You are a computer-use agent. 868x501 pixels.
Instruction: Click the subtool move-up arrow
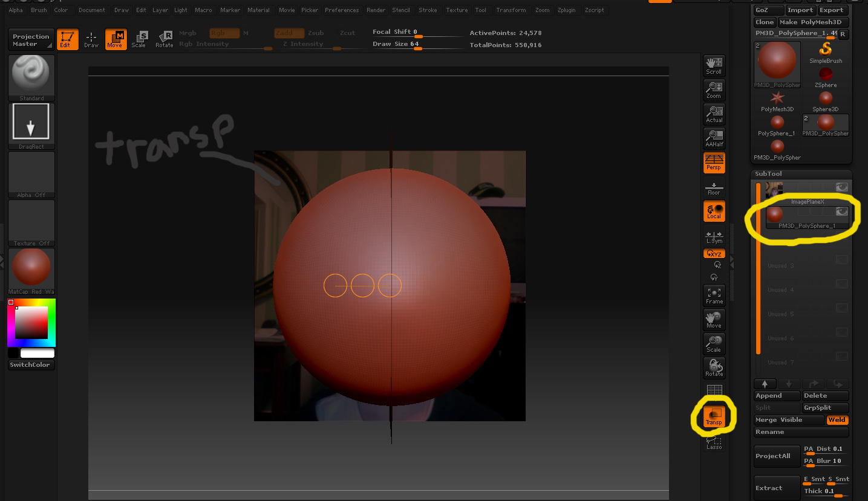pos(765,384)
